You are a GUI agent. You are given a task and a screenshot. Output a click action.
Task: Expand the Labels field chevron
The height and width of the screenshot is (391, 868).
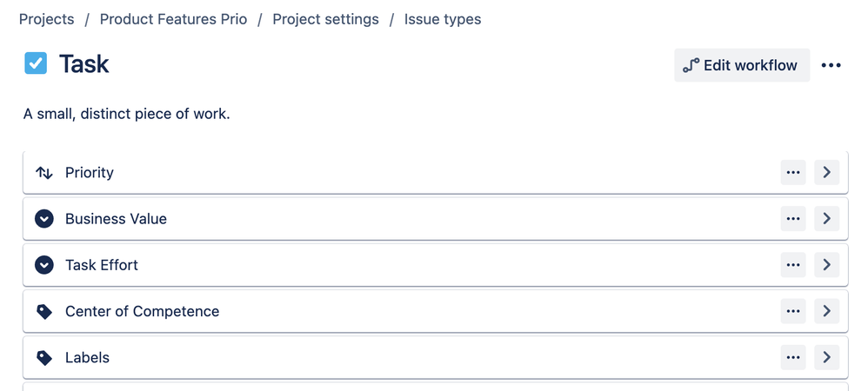[x=826, y=358]
